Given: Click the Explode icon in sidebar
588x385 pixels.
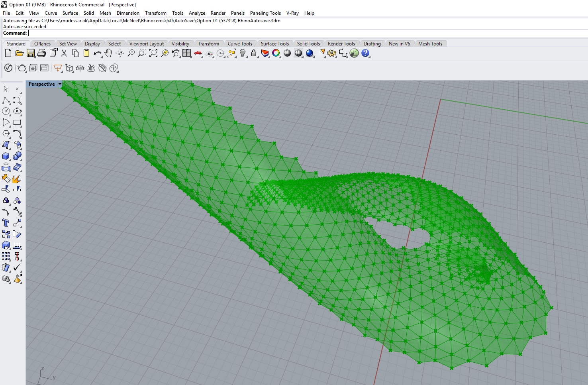Looking at the screenshot, I should click(x=17, y=179).
